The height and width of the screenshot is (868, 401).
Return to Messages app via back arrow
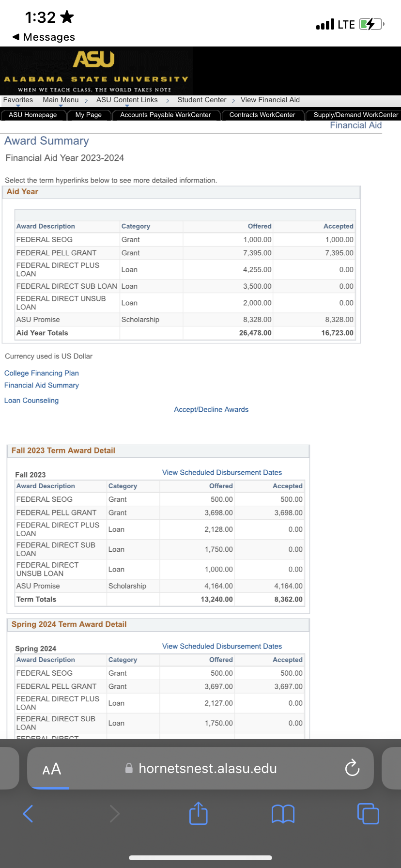click(x=44, y=37)
